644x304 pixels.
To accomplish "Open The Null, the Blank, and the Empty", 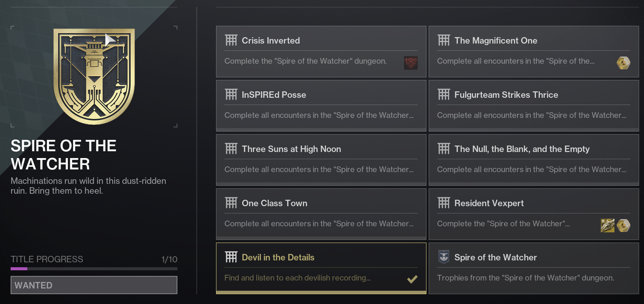I will (534, 160).
